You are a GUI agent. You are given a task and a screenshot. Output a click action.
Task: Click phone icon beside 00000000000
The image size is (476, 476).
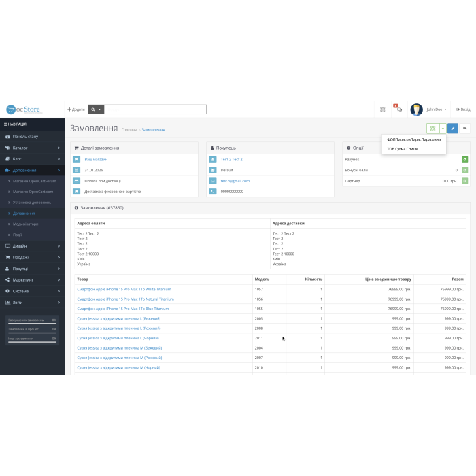tap(213, 192)
